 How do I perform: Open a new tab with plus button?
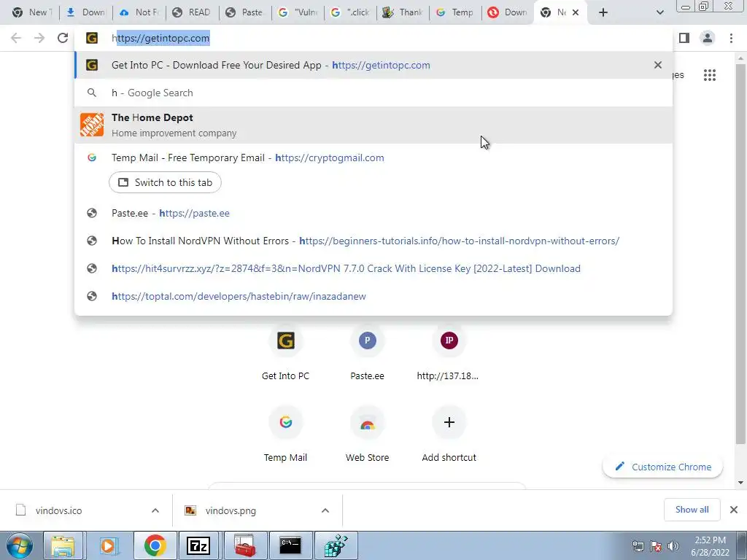click(x=603, y=12)
